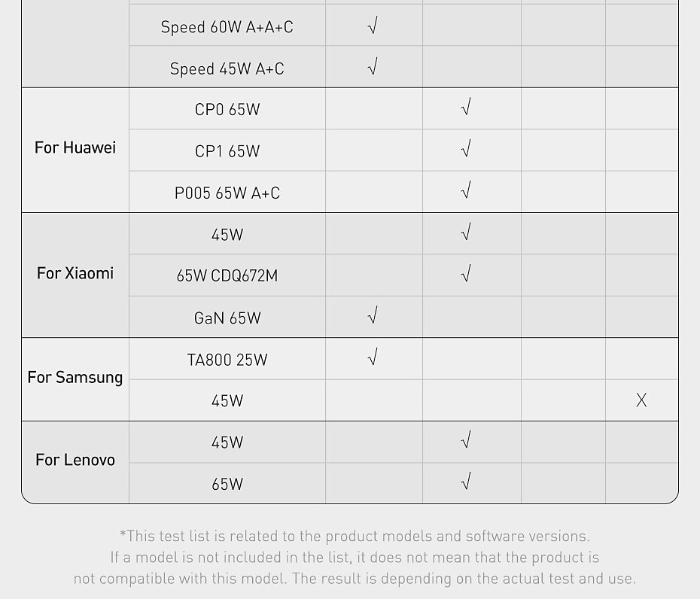Click the TA800 25W checkmark
The width and height of the screenshot is (700, 599).
(x=373, y=358)
